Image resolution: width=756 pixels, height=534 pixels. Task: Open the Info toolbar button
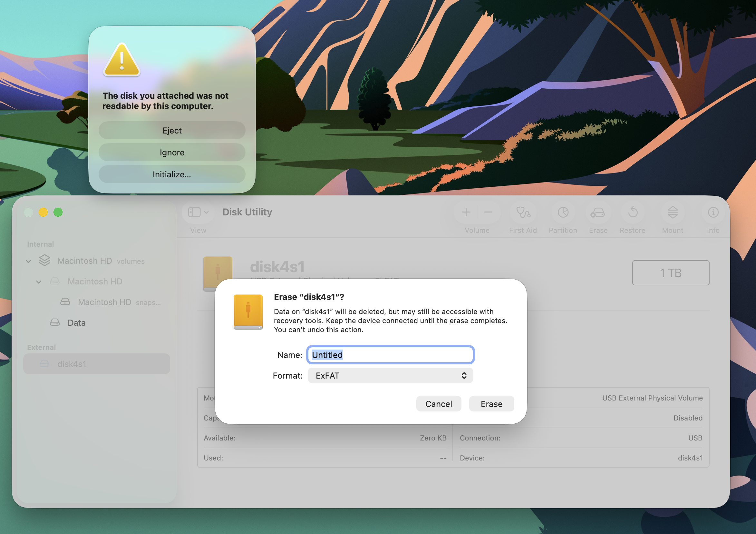[713, 213]
